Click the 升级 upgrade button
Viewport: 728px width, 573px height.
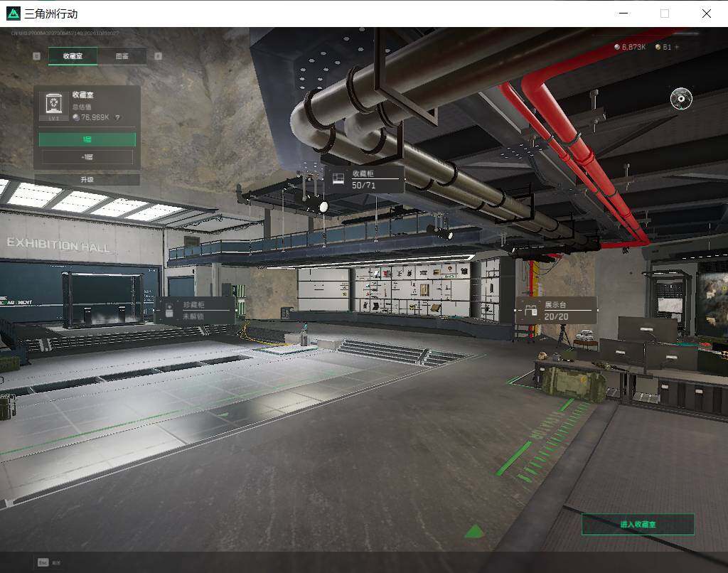coord(87,179)
